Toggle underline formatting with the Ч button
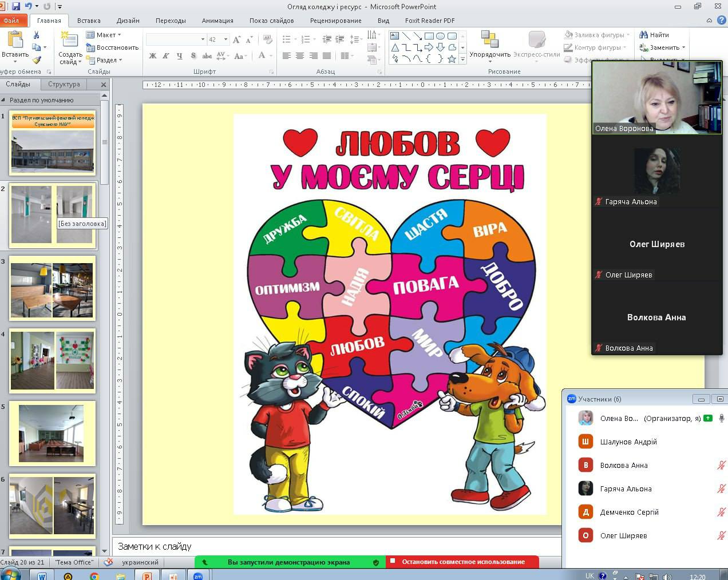 point(180,56)
